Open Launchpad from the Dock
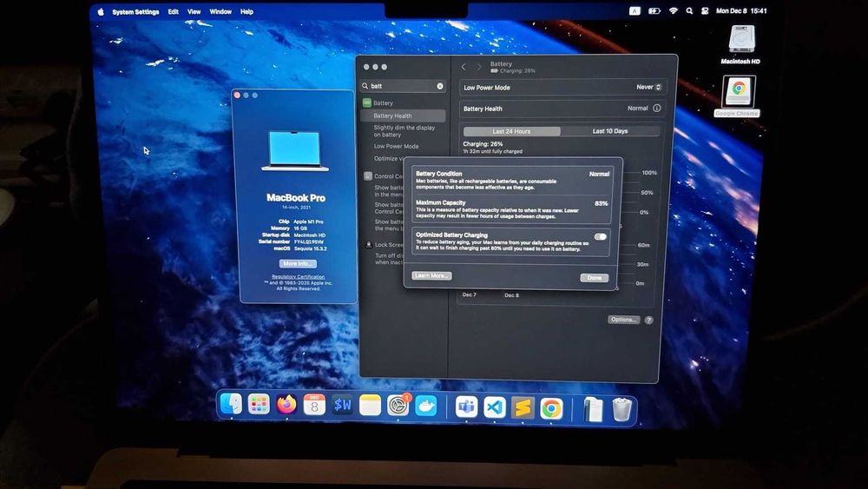The height and width of the screenshot is (489, 868). 259,405
